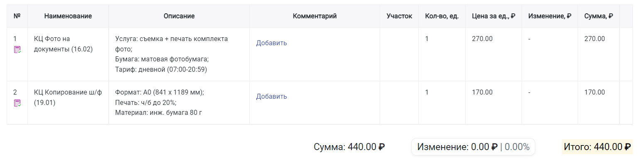This screenshot has height=165, width=644.
Task: Click the calculator icon in row 1
Action: [17, 50]
